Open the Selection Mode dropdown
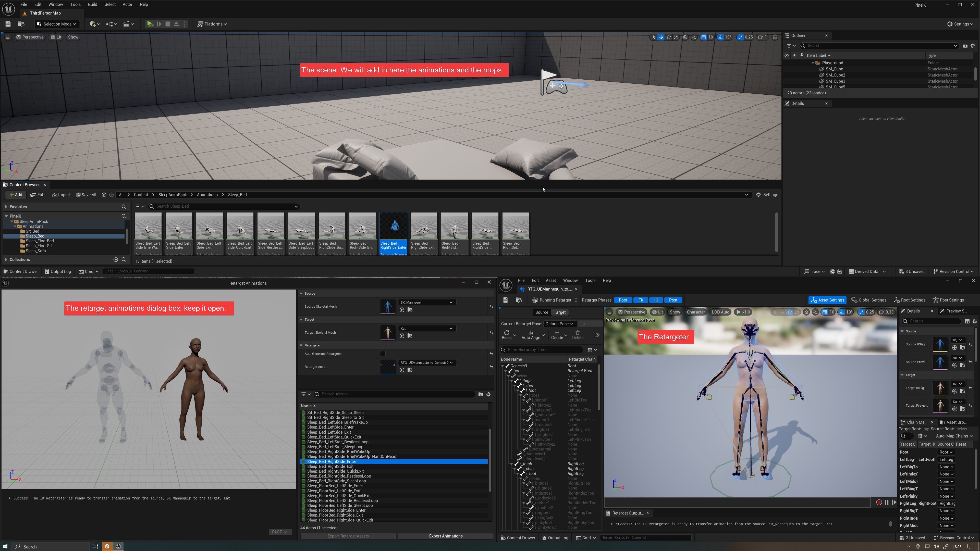The height and width of the screenshot is (551, 980). pyautogui.click(x=57, y=24)
